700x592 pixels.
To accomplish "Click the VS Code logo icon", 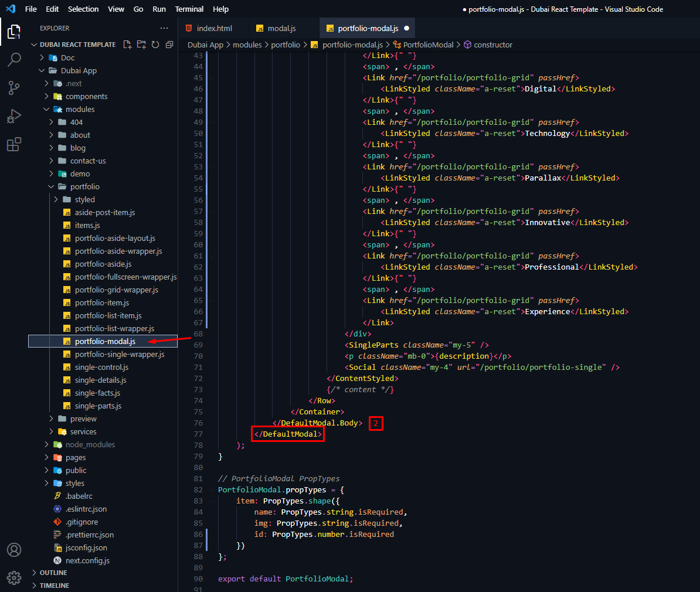I will [x=11, y=9].
